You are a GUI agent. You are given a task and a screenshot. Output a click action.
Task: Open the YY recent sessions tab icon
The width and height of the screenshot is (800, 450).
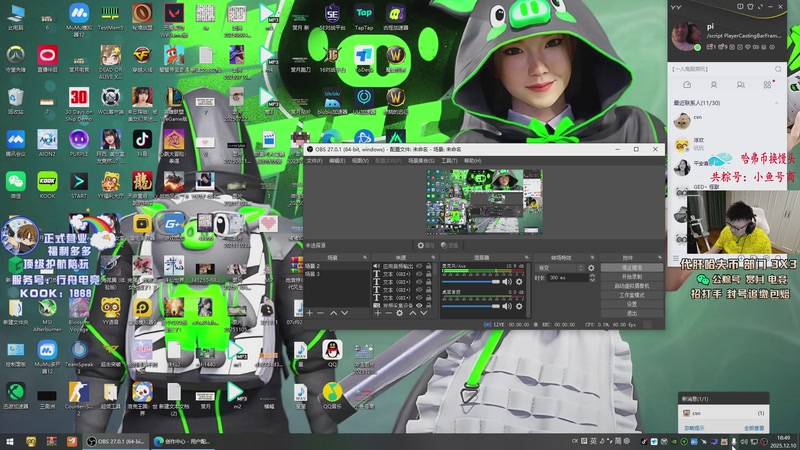[x=687, y=85]
